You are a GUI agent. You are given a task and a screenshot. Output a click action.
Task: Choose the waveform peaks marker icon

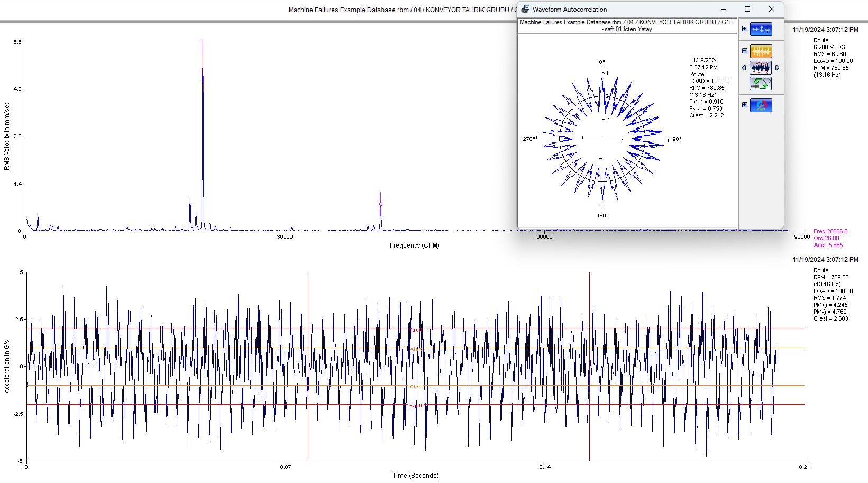(761, 68)
